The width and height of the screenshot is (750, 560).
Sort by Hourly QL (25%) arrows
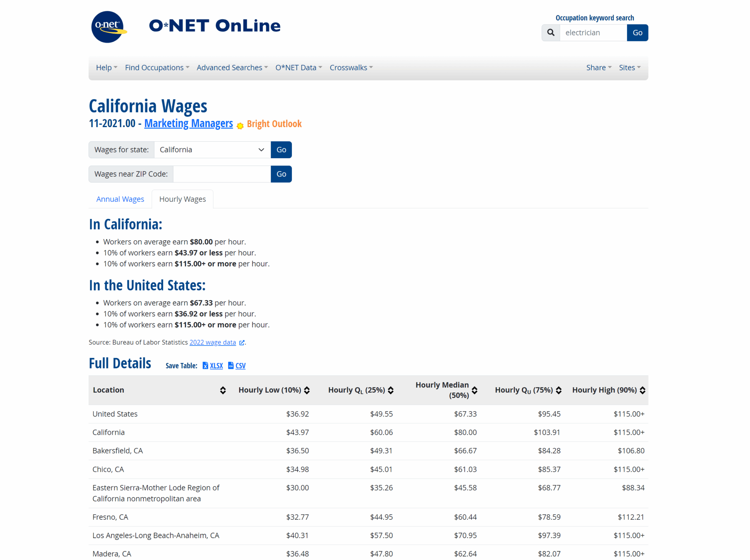pos(391,390)
